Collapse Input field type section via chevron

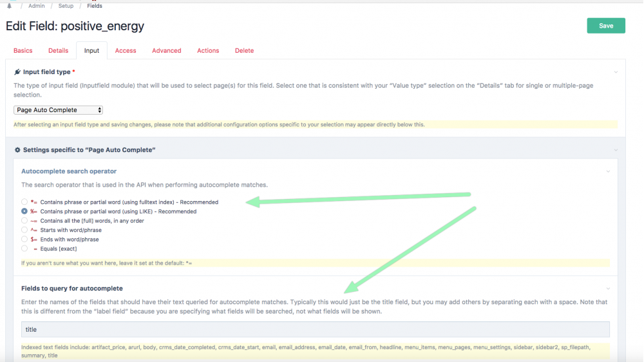(x=616, y=72)
